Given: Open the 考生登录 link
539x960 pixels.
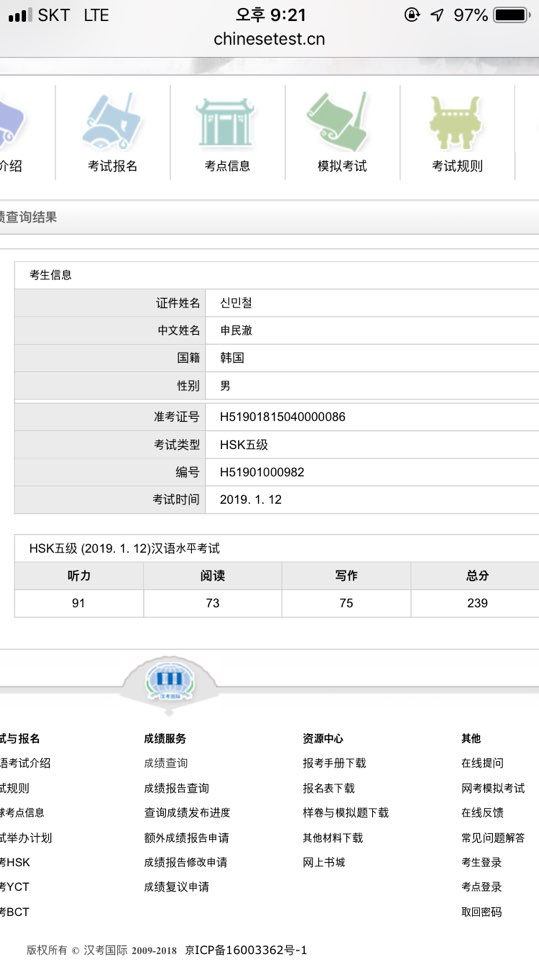Looking at the screenshot, I should click(x=481, y=862).
